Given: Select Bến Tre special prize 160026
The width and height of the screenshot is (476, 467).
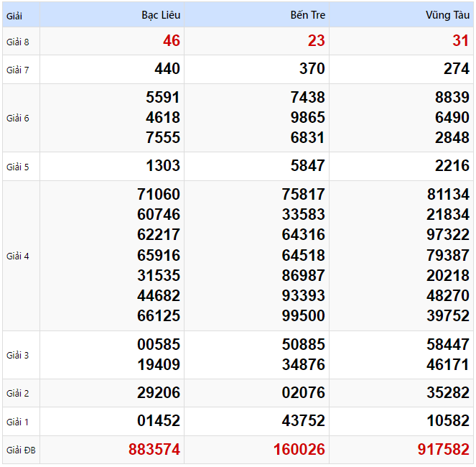Looking at the screenshot, I should click(x=299, y=450).
